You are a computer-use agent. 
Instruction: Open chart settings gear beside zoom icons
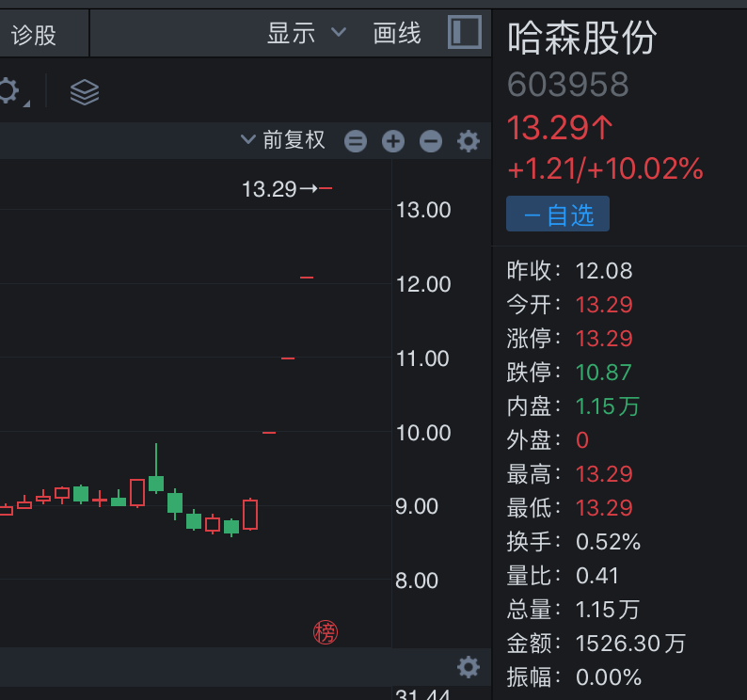(468, 141)
